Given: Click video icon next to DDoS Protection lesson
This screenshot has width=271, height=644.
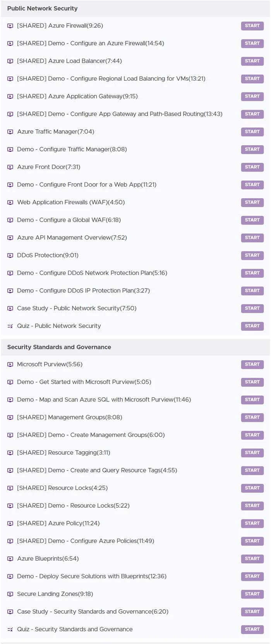Looking at the screenshot, I should click(x=10, y=256).
